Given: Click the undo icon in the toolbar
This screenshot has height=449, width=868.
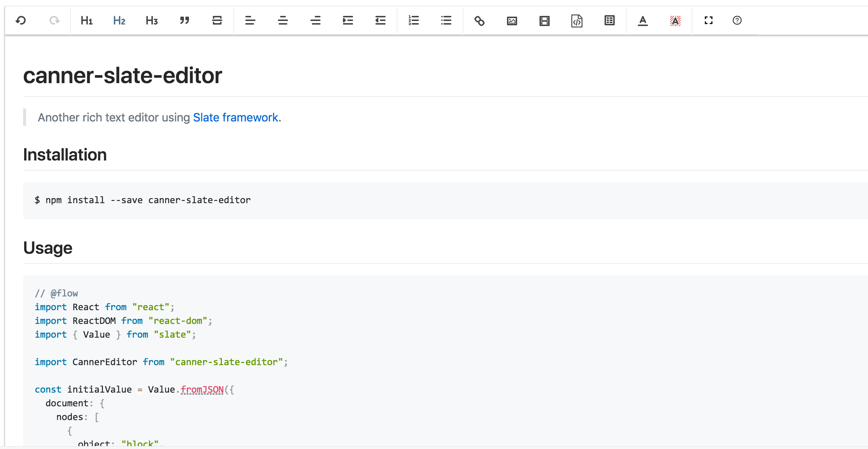Looking at the screenshot, I should [21, 21].
